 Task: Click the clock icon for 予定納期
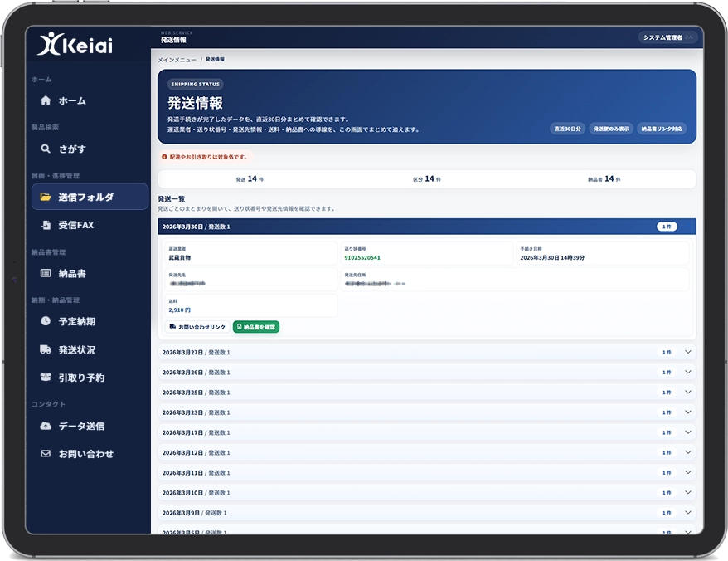point(46,321)
